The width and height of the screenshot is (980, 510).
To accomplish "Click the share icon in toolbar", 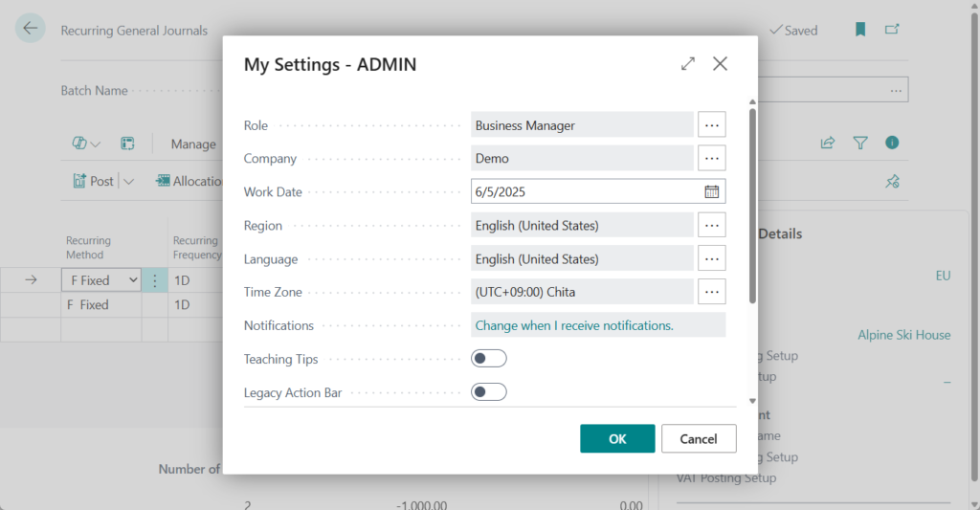I will coord(828,144).
